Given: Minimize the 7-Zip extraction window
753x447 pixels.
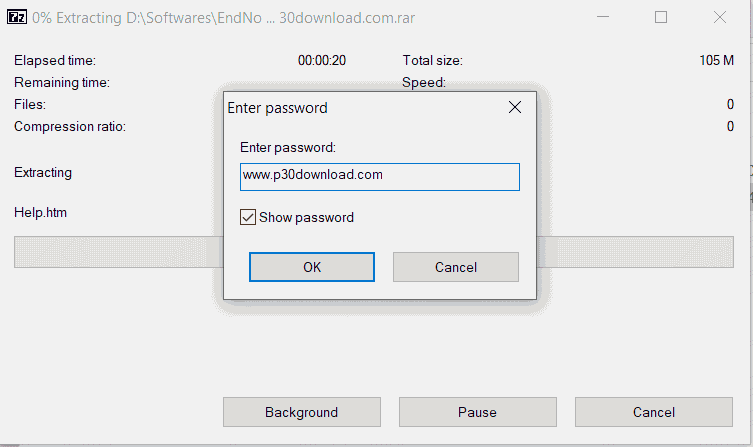Looking at the screenshot, I should tap(603, 17).
